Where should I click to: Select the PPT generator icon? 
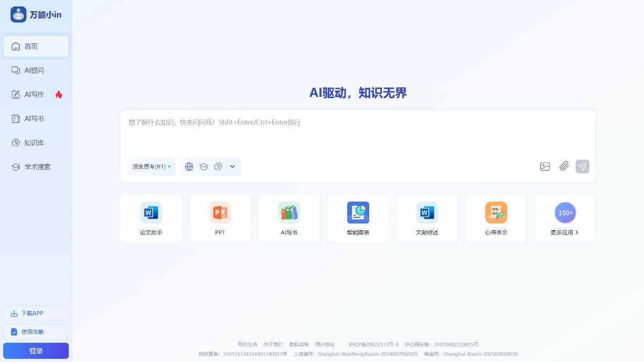pyautogui.click(x=220, y=217)
